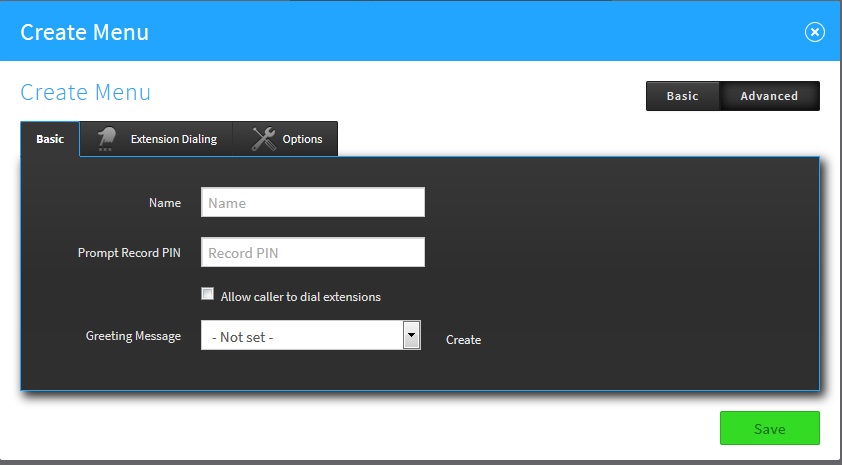Go to the Options tab
The height and width of the screenshot is (465, 842).
302,139
